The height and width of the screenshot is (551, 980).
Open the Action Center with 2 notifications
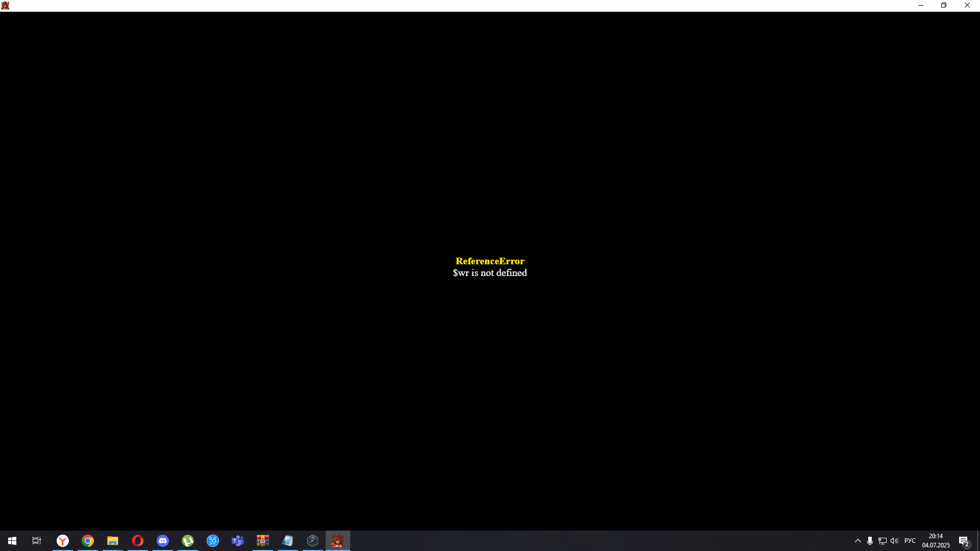(x=964, y=541)
